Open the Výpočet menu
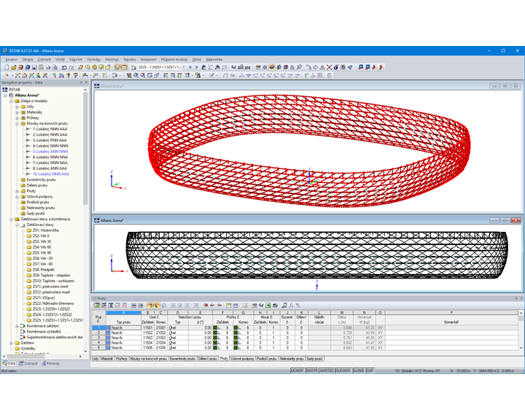The height and width of the screenshot is (420, 525). click(x=75, y=59)
